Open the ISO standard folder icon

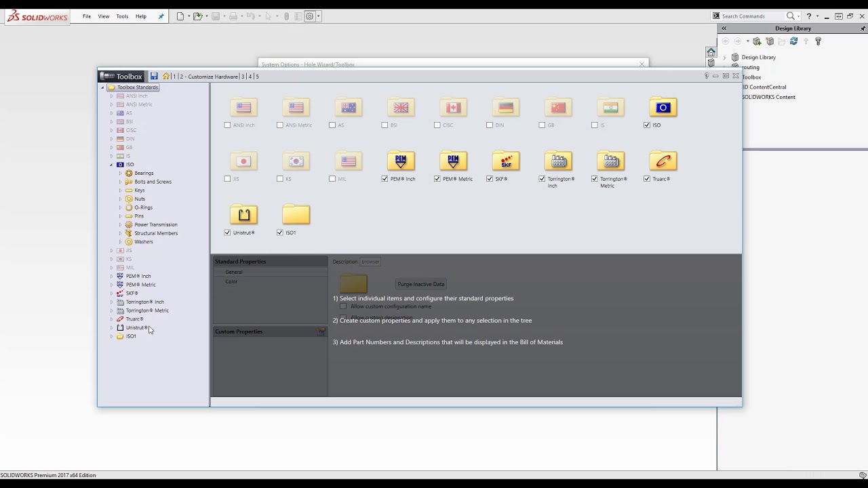pyautogui.click(x=663, y=107)
